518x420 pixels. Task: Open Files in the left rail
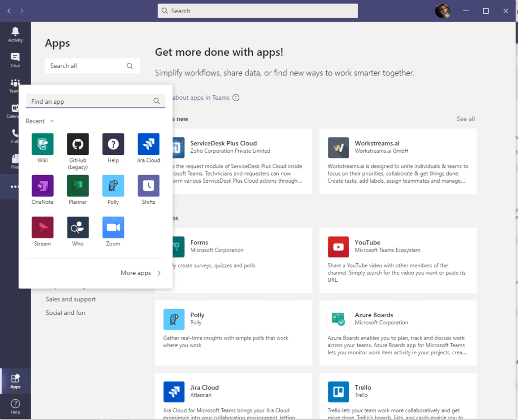[15, 161]
